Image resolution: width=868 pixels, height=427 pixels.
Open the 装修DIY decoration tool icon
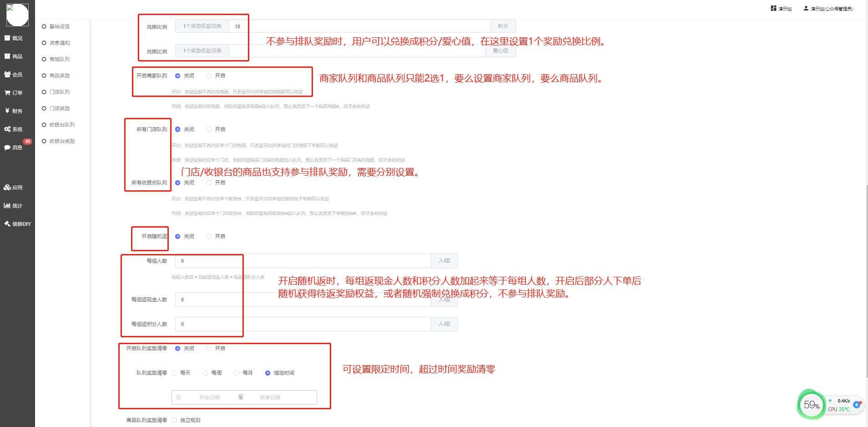click(7, 224)
